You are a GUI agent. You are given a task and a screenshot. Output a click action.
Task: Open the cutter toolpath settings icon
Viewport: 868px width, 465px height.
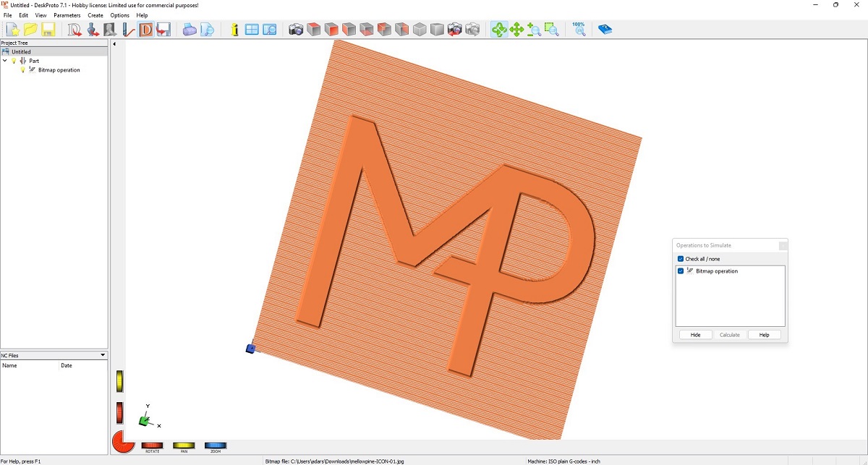(128, 30)
